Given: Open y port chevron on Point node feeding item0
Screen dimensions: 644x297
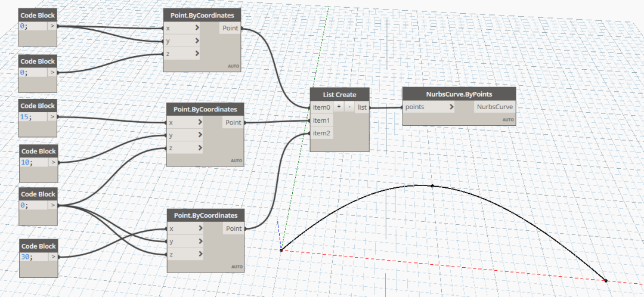Looking at the screenshot, I should [197, 41].
